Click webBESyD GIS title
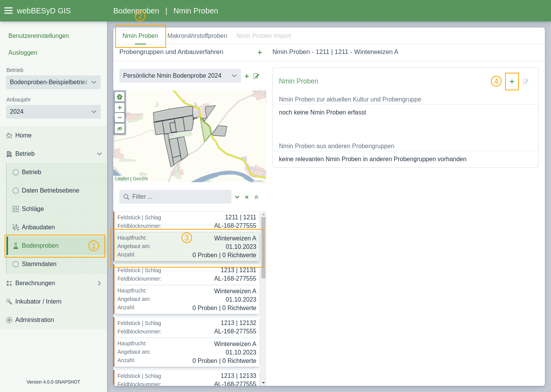The width and height of the screenshot is (551, 392). point(44,11)
